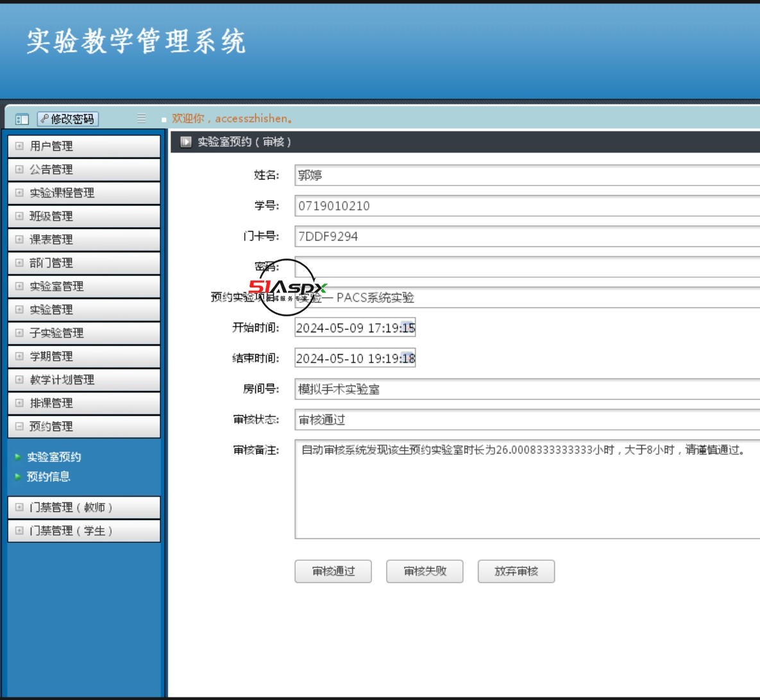
Task: Expand the 学期管理 plus icon
Action: coord(19,356)
